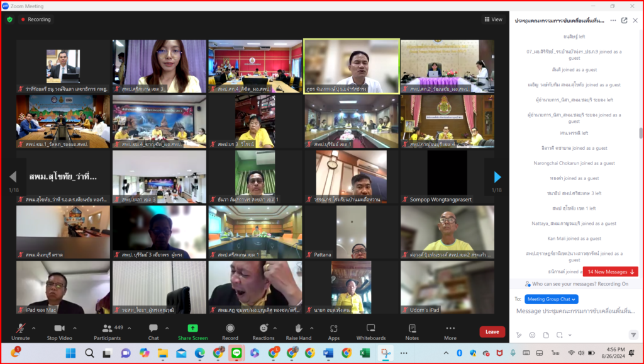Open the Participants panel
The height and width of the screenshot is (364, 644).
pos(107,331)
